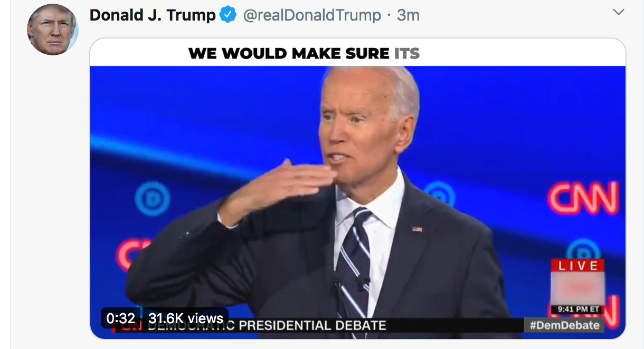
Task: Click the circular D logo on left backdrop
Action: coord(153,199)
